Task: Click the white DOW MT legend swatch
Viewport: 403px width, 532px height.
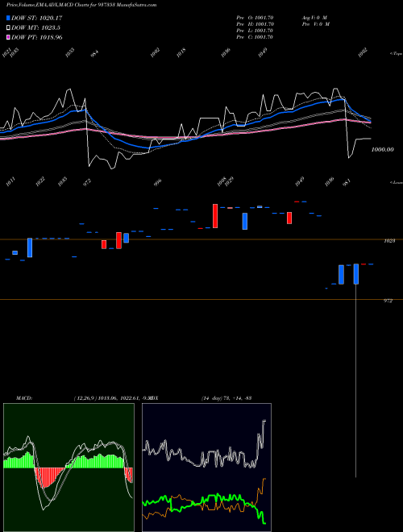Action: click(8, 28)
